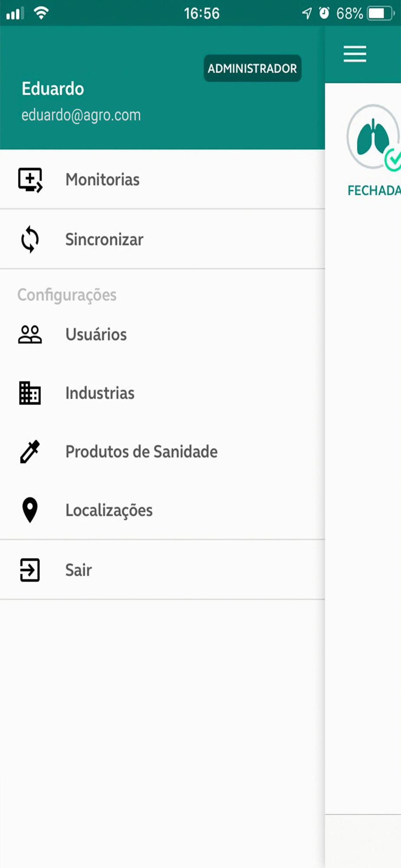Screen dimensions: 401x868
Task: Toggle the hamburger menu icon
Action: click(x=355, y=54)
